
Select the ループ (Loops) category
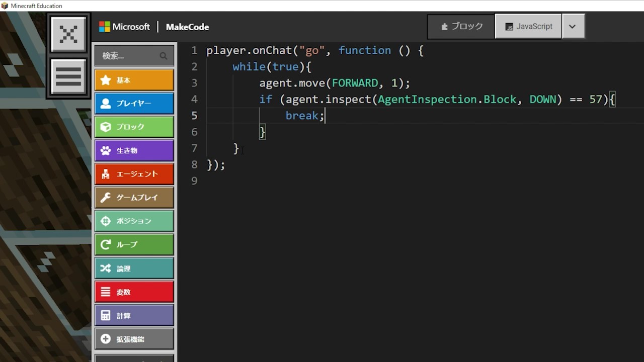coord(134,244)
